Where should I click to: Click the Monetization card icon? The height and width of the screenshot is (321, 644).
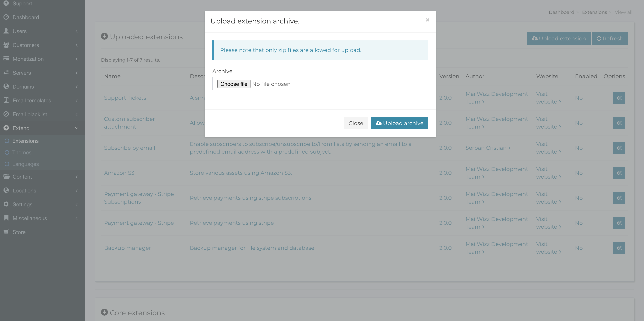click(x=6, y=59)
